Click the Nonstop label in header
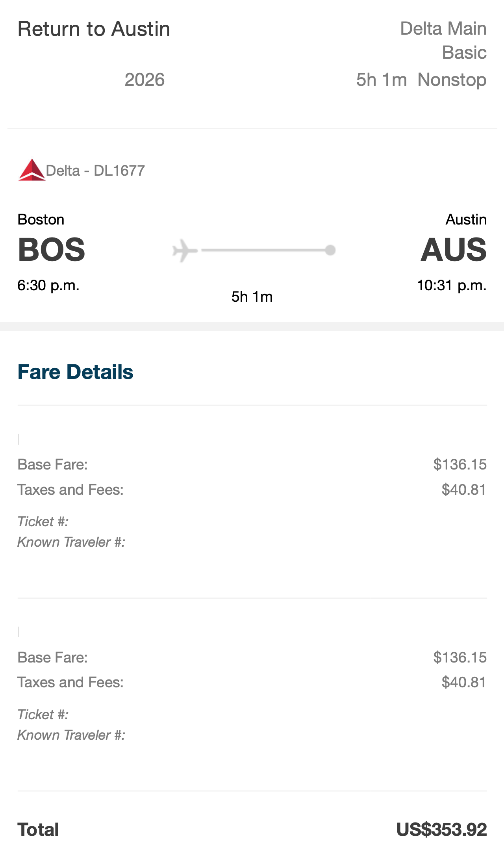 pyautogui.click(x=452, y=80)
